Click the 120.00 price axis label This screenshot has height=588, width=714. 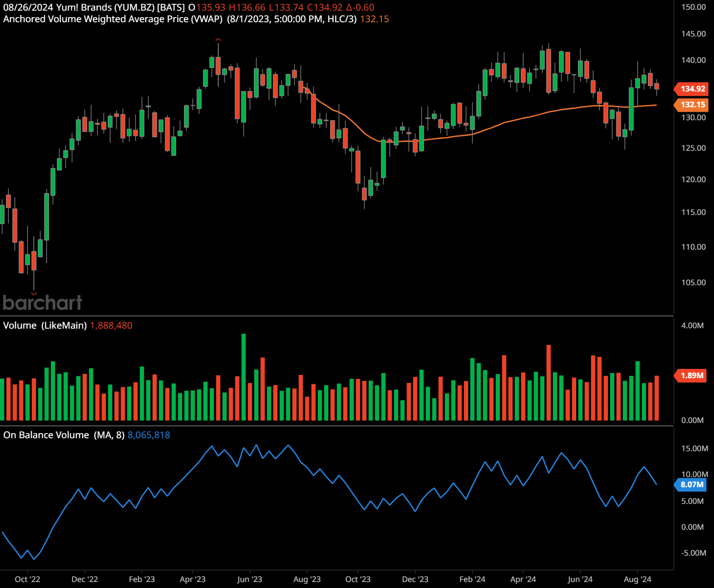pyautogui.click(x=694, y=179)
